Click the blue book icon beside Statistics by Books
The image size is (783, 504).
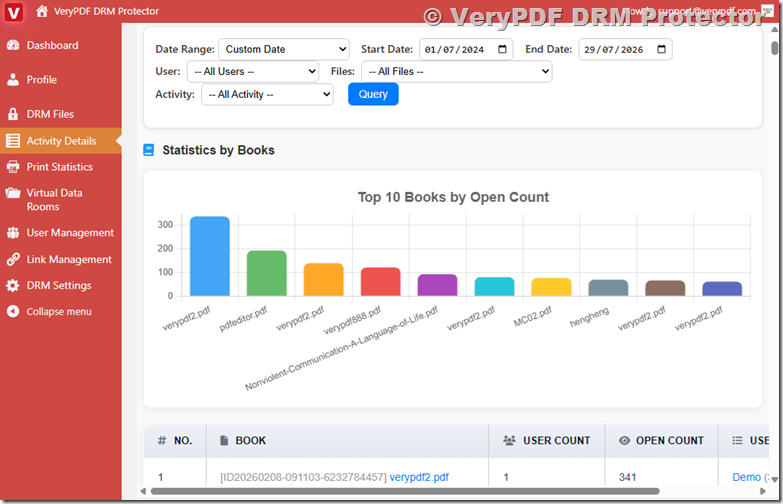(149, 150)
